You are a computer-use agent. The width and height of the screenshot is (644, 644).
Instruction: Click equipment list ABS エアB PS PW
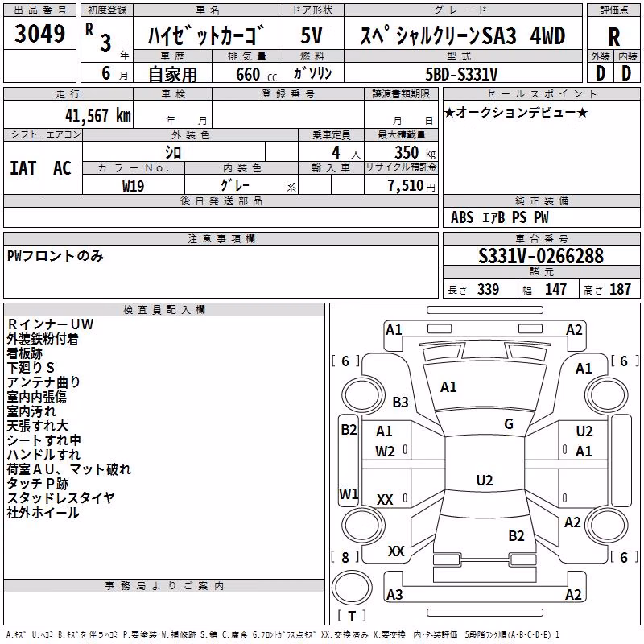click(x=499, y=217)
